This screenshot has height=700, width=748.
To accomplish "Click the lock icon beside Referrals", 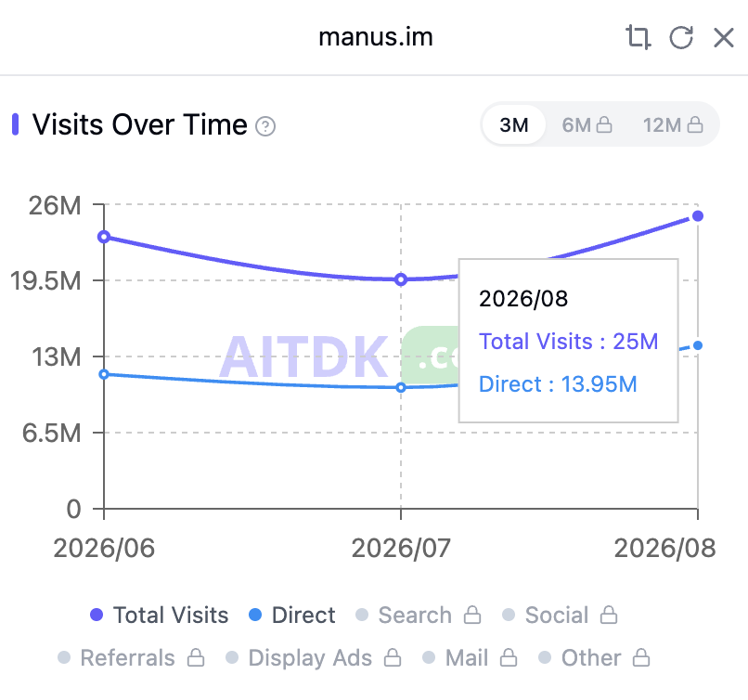I will (196, 657).
